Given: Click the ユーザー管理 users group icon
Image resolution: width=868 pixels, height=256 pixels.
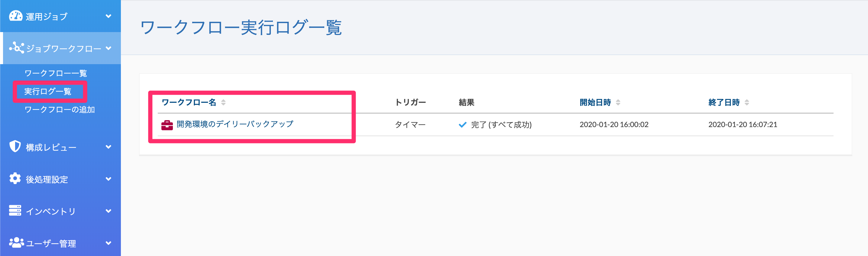Looking at the screenshot, I should [x=16, y=242].
